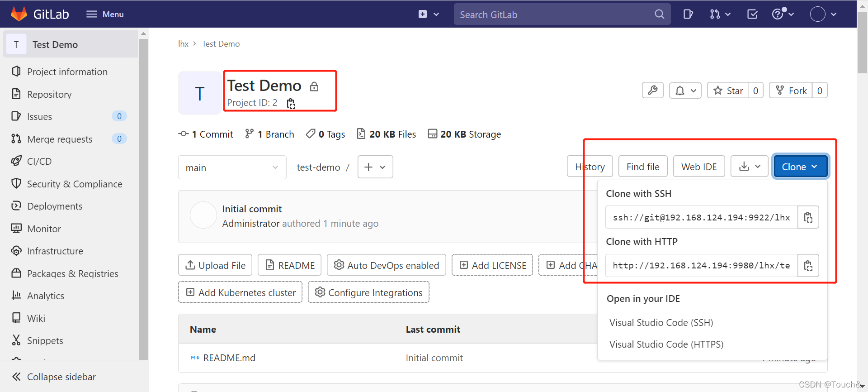The image size is (868, 392).
Task: Open the Web IDE
Action: point(699,167)
